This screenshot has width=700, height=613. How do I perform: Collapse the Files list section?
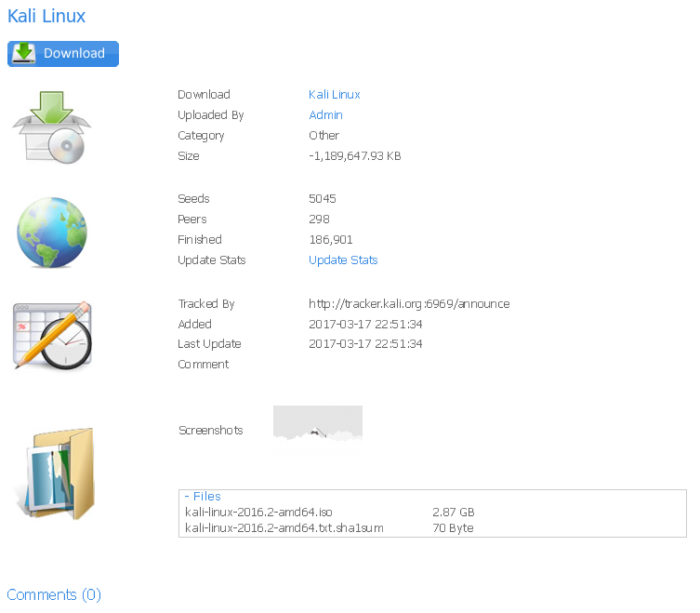click(x=203, y=497)
